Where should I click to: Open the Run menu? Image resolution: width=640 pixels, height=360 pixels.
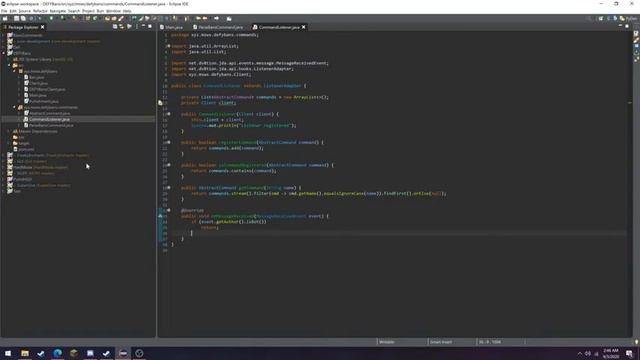pos(100,11)
